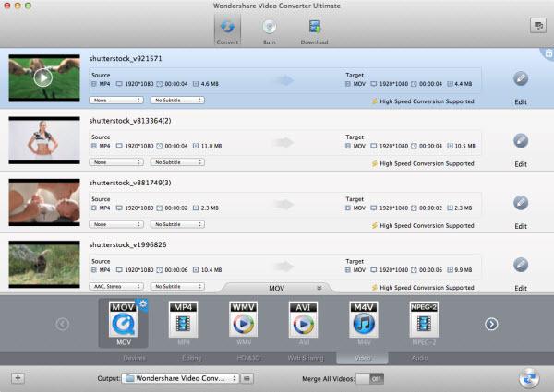Open audio track dropdown for shutterstock_v813364(2)
The height and width of the screenshot is (392, 554).
pyautogui.click(x=116, y=162)
